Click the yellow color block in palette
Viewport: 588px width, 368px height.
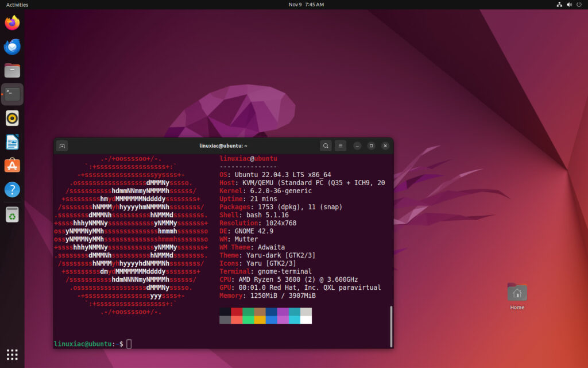pyautogui.click(x=260, y=320)
